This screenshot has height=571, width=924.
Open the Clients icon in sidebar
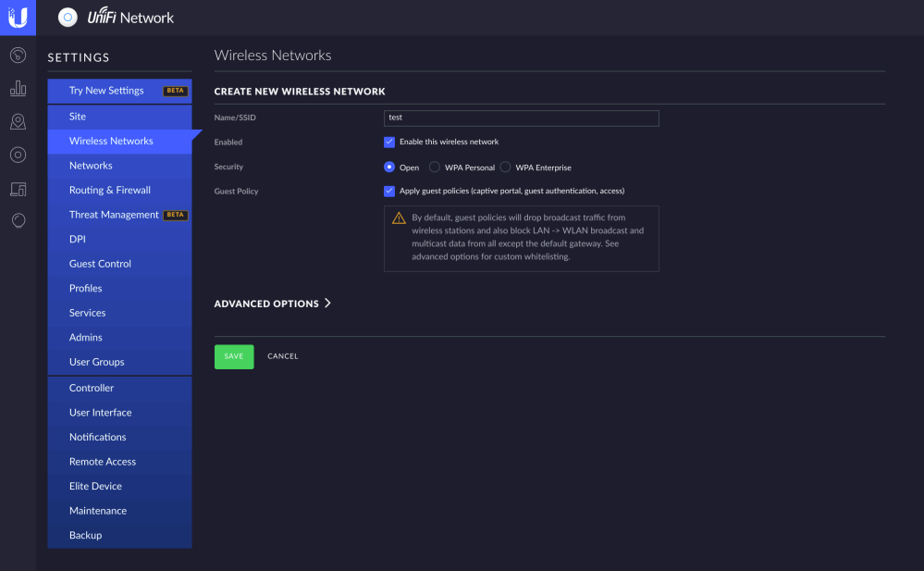point(18,189)
